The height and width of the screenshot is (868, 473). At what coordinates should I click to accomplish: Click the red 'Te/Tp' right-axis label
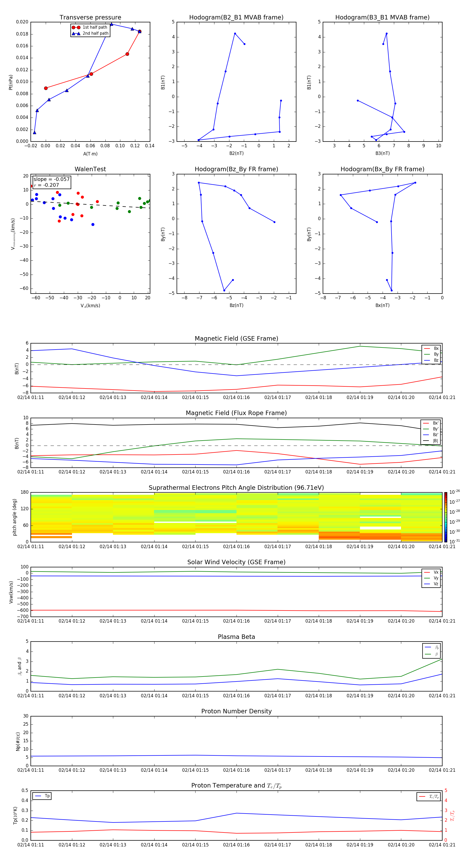(x=452, y=815)
